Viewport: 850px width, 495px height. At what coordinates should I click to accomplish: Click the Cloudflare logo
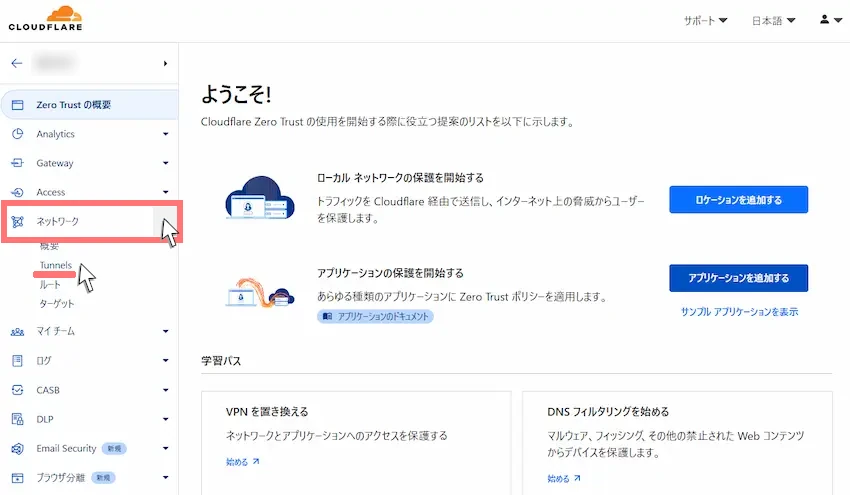[46, 18]
